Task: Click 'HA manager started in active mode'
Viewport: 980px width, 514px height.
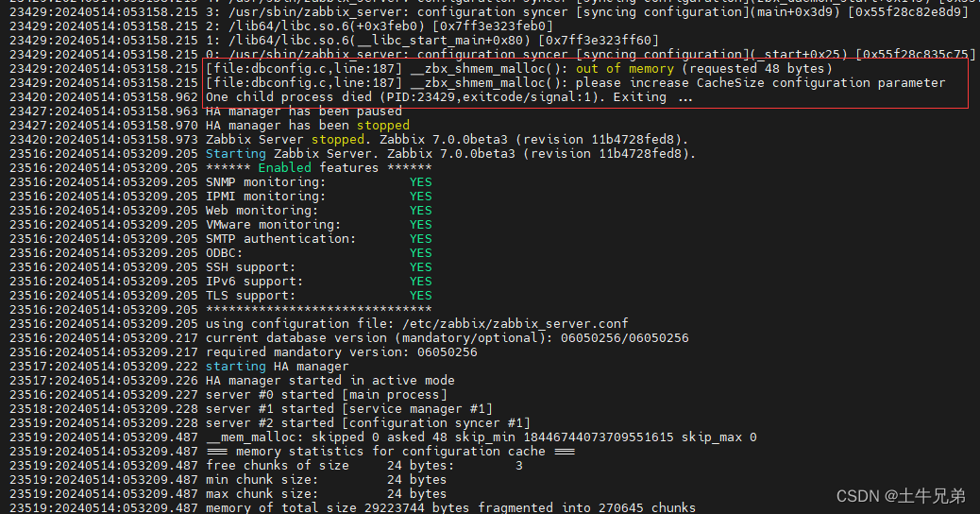Action: [x=330, y=381]
